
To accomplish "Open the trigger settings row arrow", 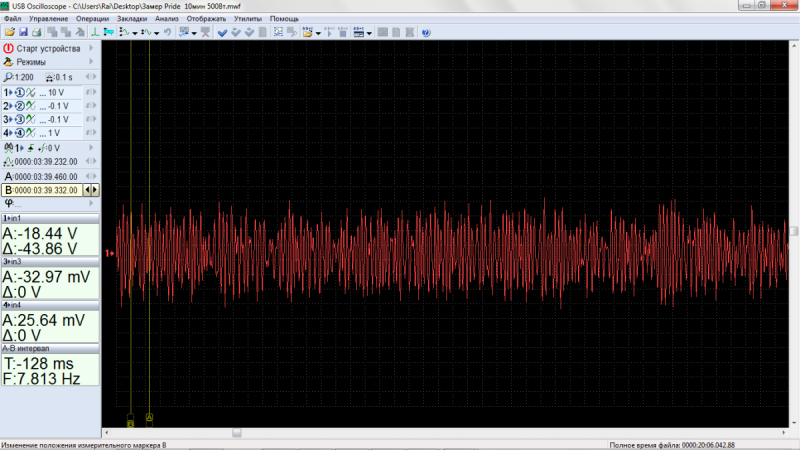I will (91, 147).
